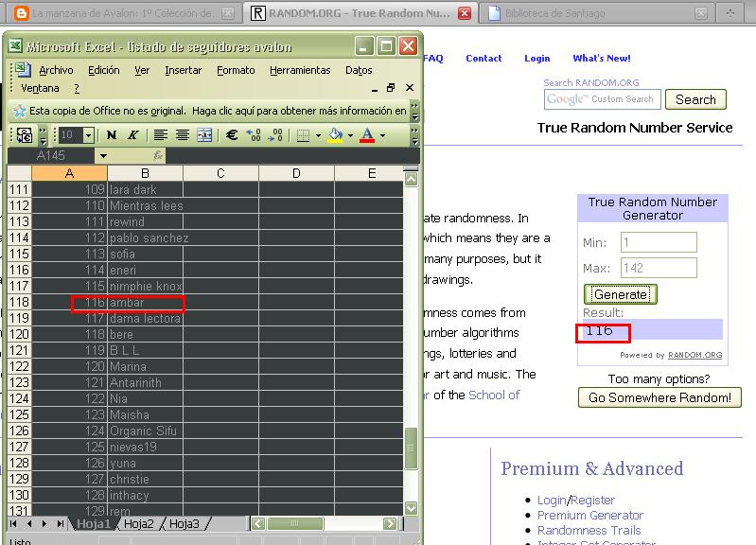756x545 pixels.
Task: Increase decimal places button
Action: (x=254, y=135)
